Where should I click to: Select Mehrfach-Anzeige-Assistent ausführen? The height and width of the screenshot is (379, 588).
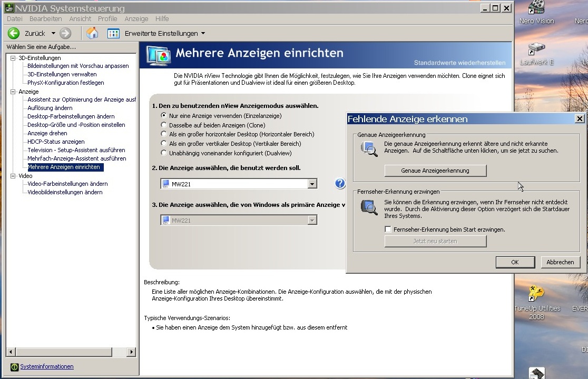(77, 158)
